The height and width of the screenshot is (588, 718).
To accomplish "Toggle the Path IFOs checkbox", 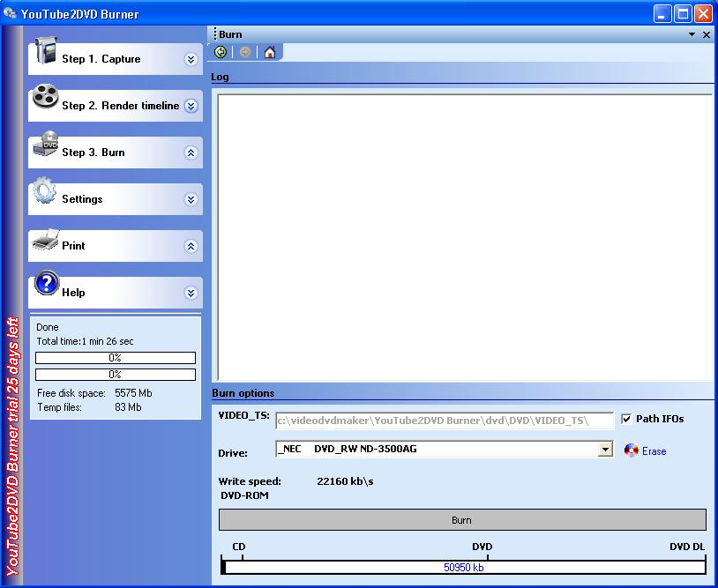I will 626,419.
